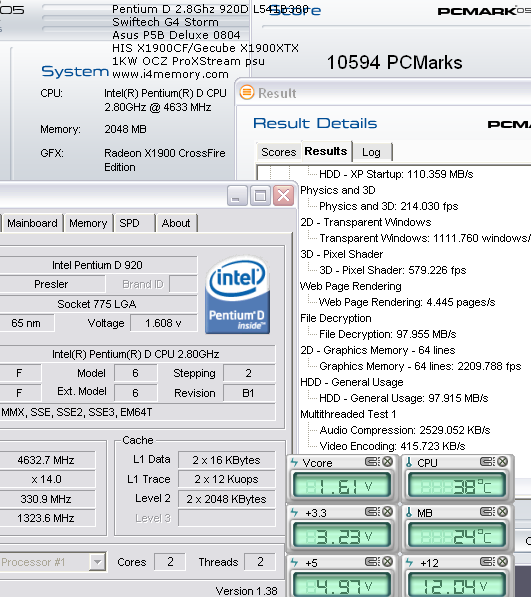The image size is (531, 597).
Task: Select 'Transparent Windows: 1111.760' result row
Action: [x=425, y=238]
